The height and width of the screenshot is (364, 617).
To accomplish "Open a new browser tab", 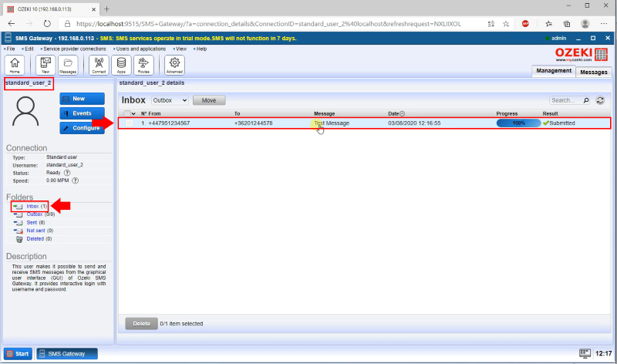I will coord(106,8).
